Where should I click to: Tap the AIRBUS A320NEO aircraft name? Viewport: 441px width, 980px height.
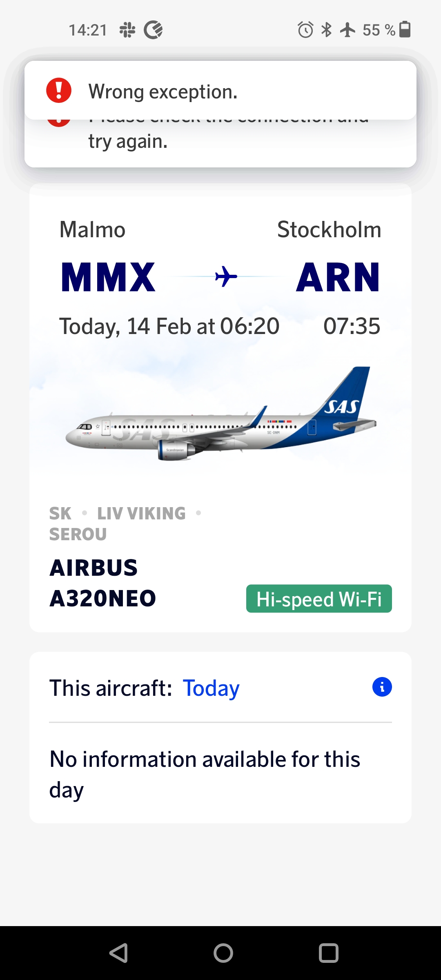tap(103, 583)
